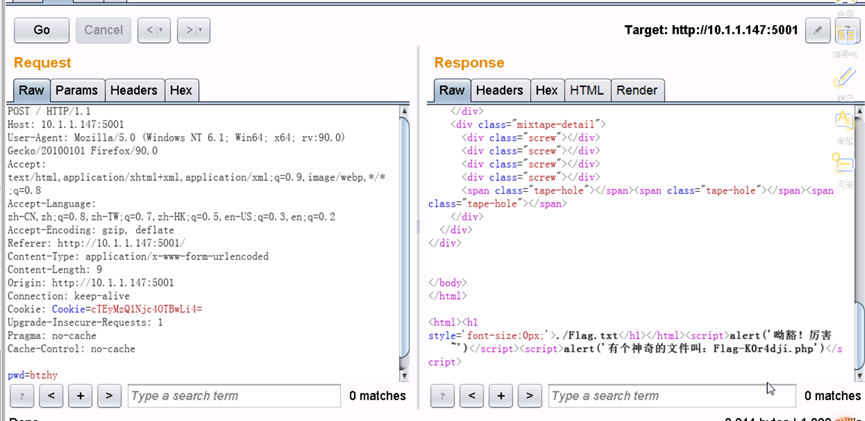Jump to the next search match in Response

(530, 396)
